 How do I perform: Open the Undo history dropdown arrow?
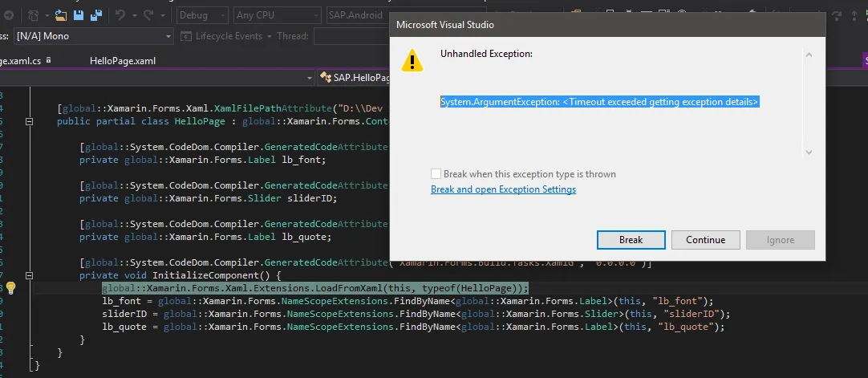click(133, 15)
